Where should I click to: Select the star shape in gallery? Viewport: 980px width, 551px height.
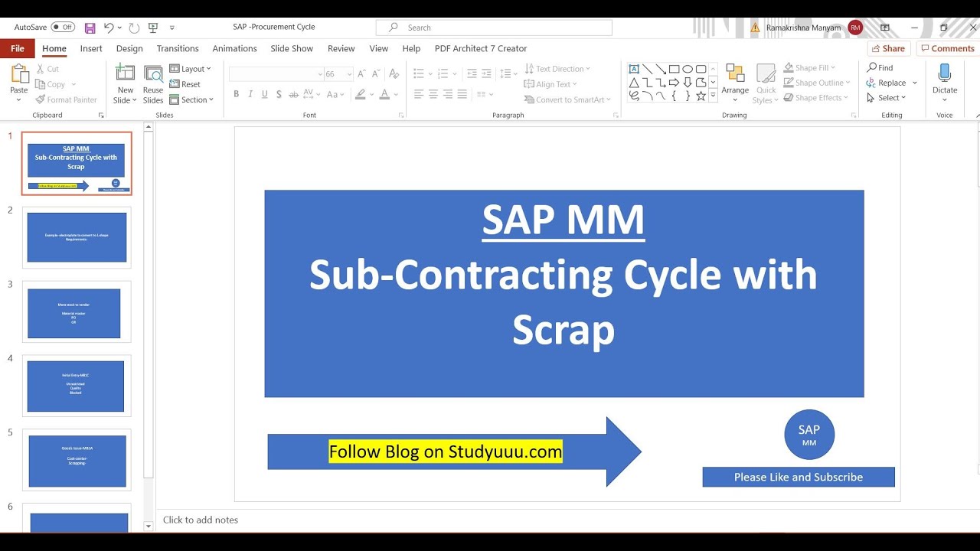(701, 96)
